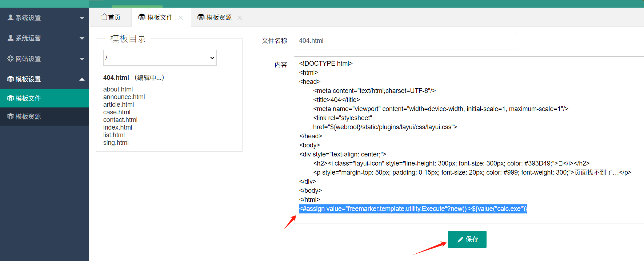Image resolution: width=644 pixels, height=261 pixels.
Task: Click the layers icon in 模板文件 sidebar item
Action: click(11, 98)
